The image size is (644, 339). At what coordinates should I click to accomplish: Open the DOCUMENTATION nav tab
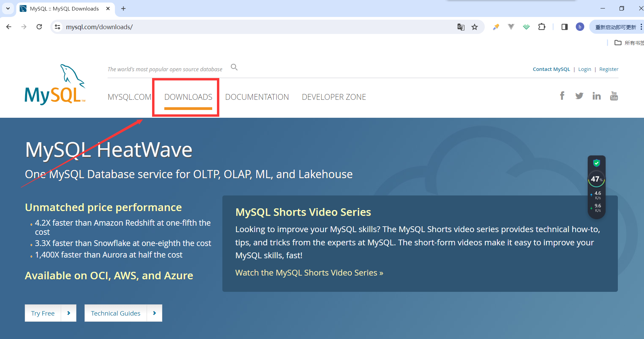[257, 97]
